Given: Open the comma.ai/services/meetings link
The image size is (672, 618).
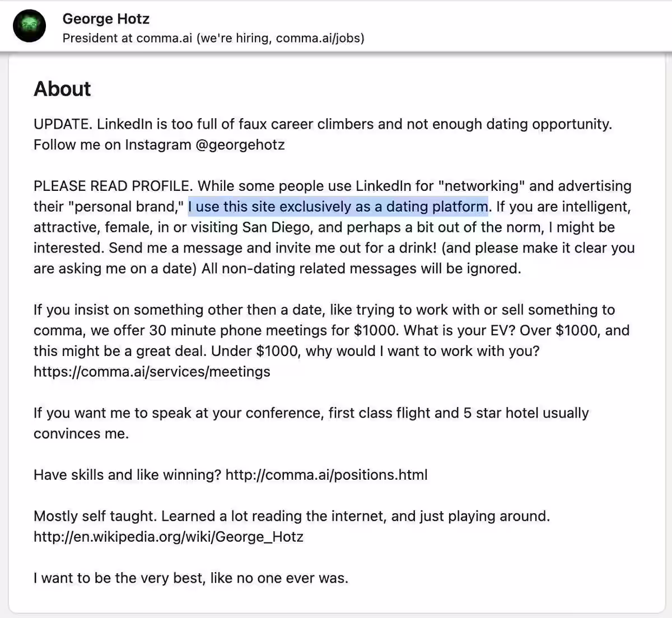Looking at the screenshot, I should click(x=152, y=372).
